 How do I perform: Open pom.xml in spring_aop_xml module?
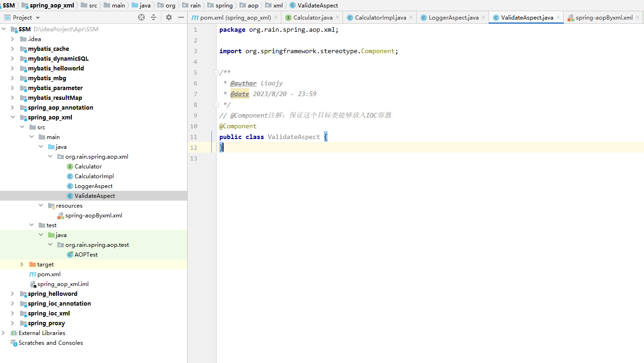[x=45, y=274]
